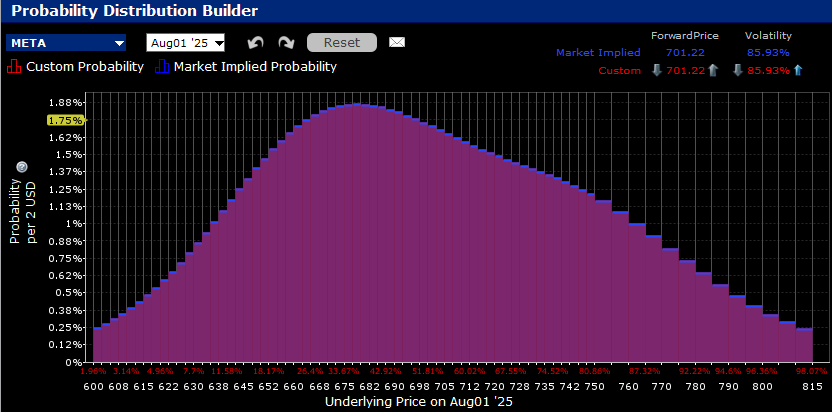Open the META symbol dropdown
Screen dimensions: 832x412
67,43
